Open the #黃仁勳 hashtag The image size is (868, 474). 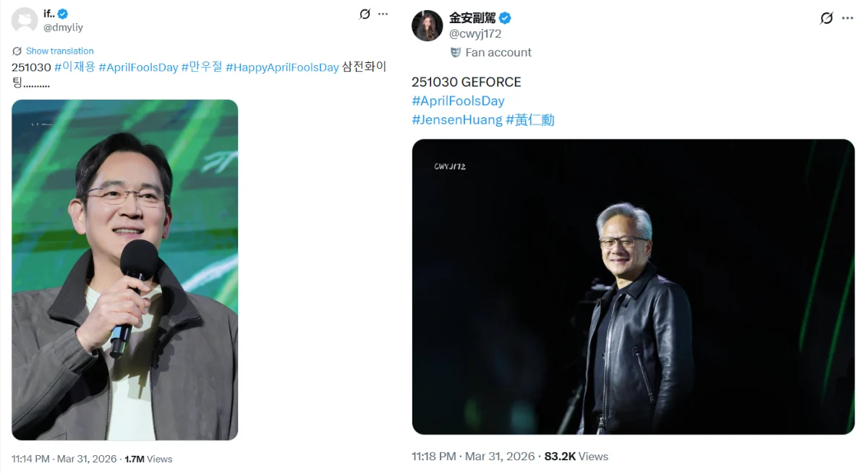point(530,120)
